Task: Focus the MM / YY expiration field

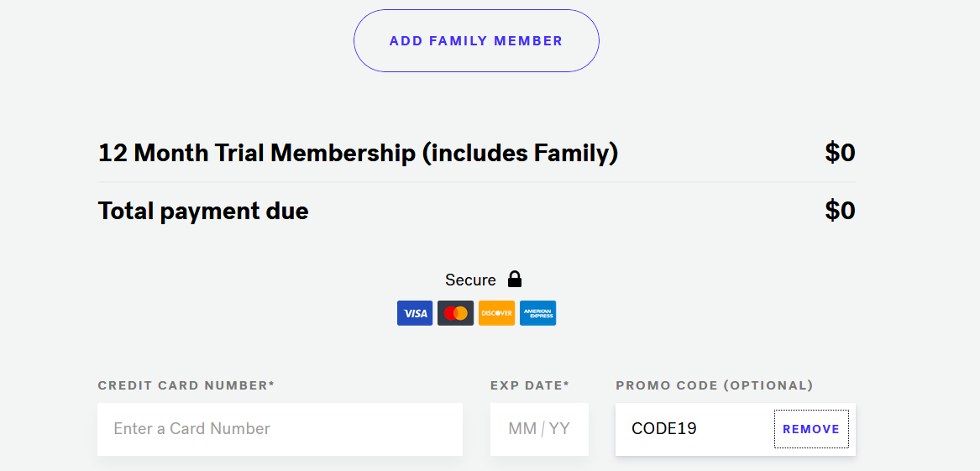Action: [539, 429]
